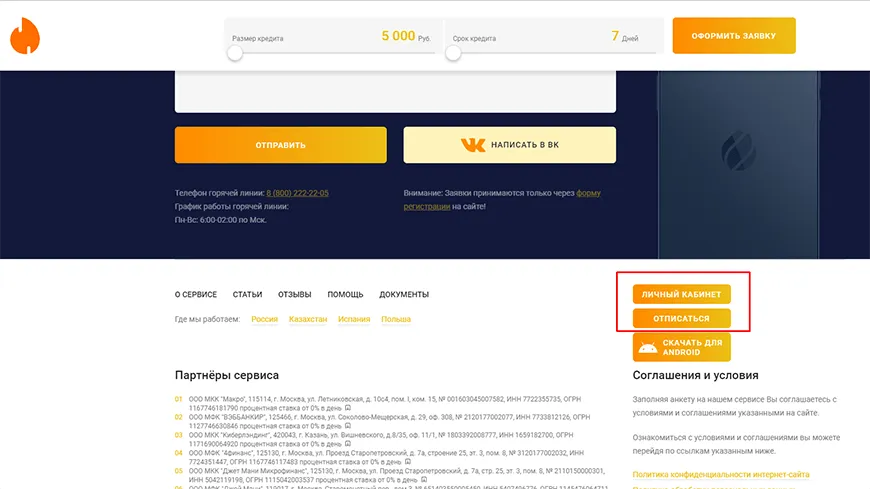Adjust the Размер кредита slider handle
The height and width of the screenshot is (489, 870).
[235, 53]
